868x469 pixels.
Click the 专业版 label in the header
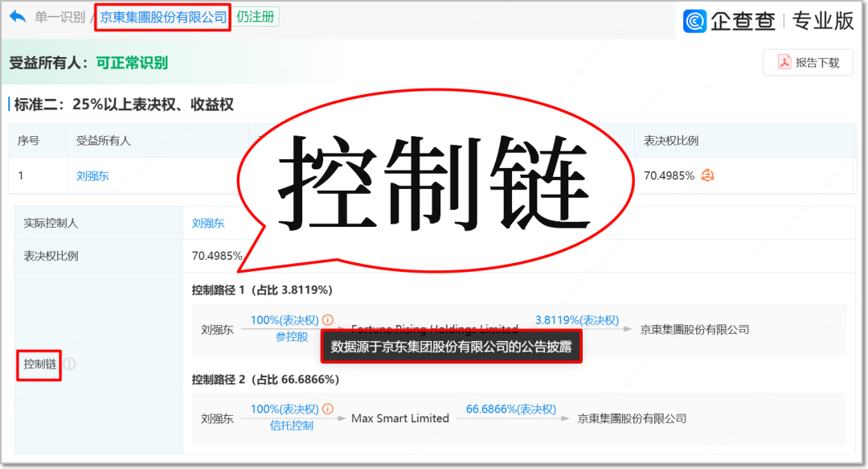822,21
